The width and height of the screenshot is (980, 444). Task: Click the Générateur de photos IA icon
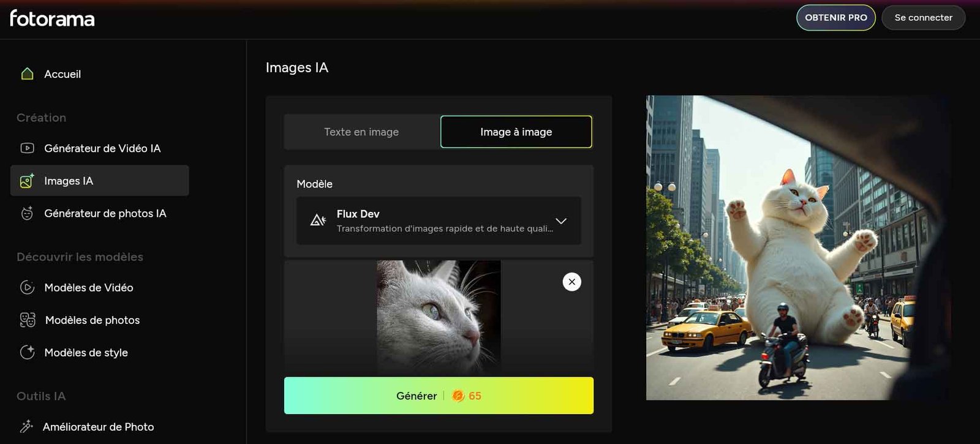[27, 213]
